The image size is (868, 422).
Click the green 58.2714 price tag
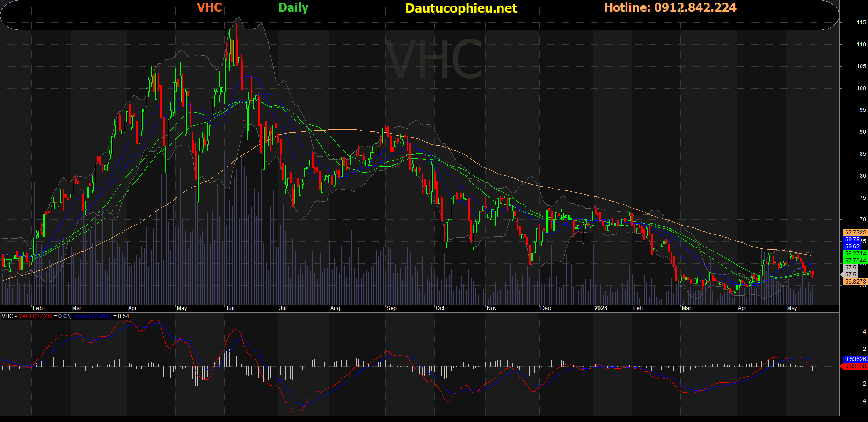tap(855, 254)
